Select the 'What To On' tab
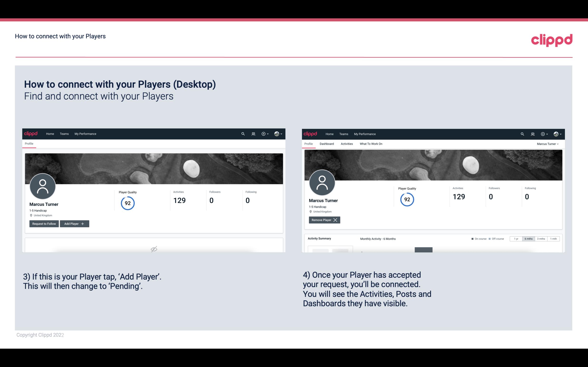The image size is (588, 367). (x=370, y=144)
